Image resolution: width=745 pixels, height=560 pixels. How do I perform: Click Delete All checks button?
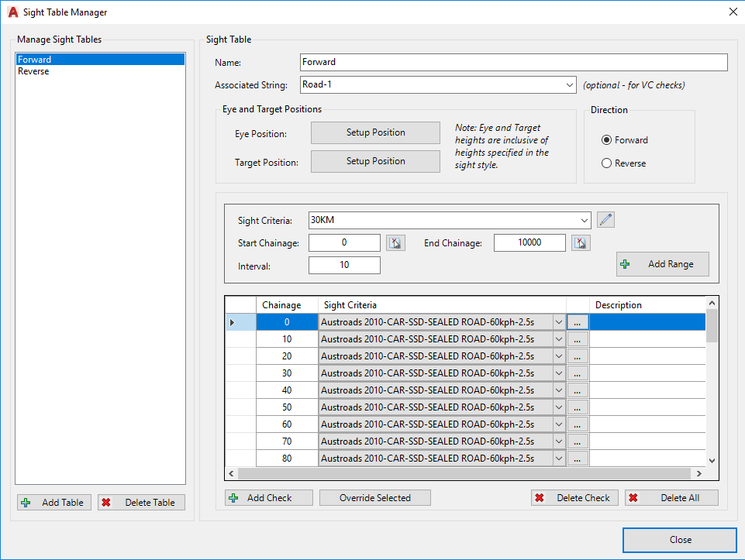pyautogui.click(x=671, y=498)
